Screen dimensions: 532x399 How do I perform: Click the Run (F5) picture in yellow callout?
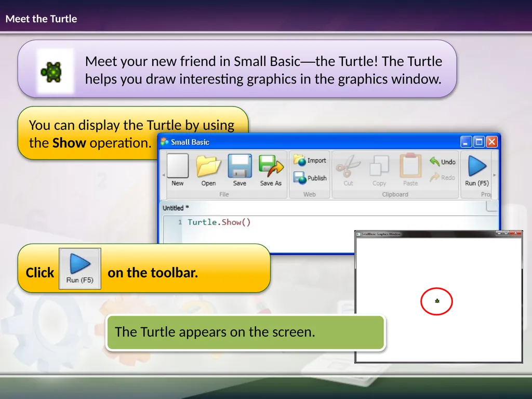pyautogui.click(x=80, y=269)
